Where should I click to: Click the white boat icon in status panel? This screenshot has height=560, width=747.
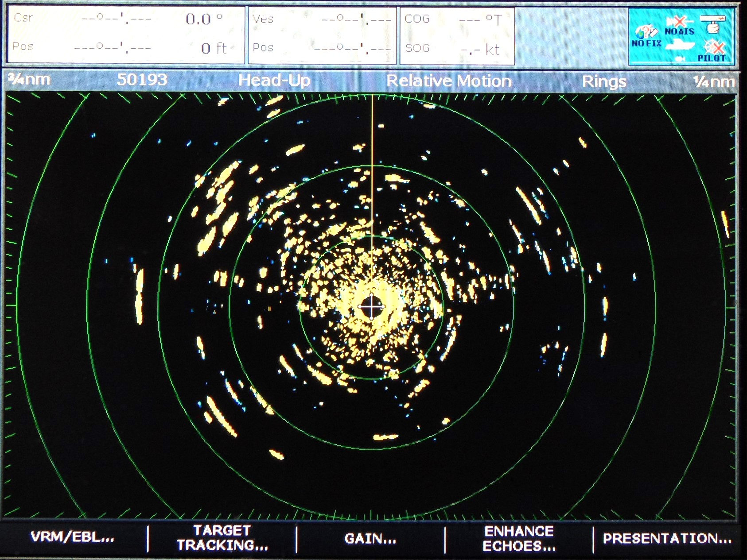(x=680, y=45)
